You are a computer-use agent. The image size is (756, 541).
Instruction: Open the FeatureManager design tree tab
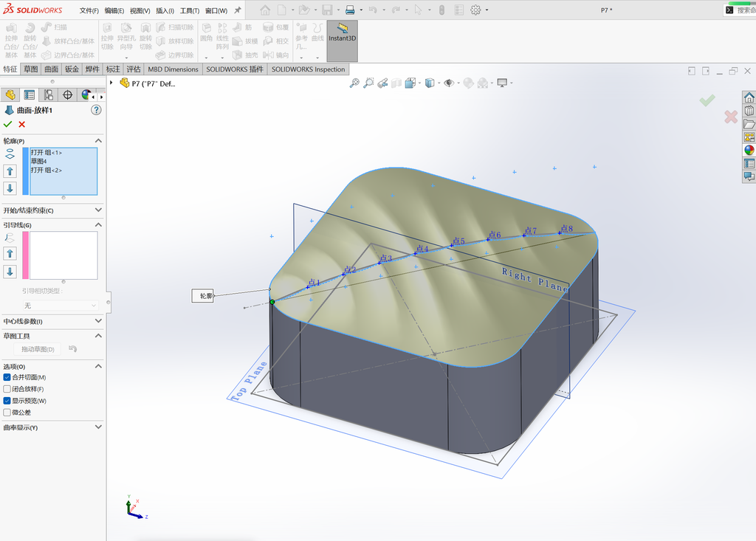10,95
